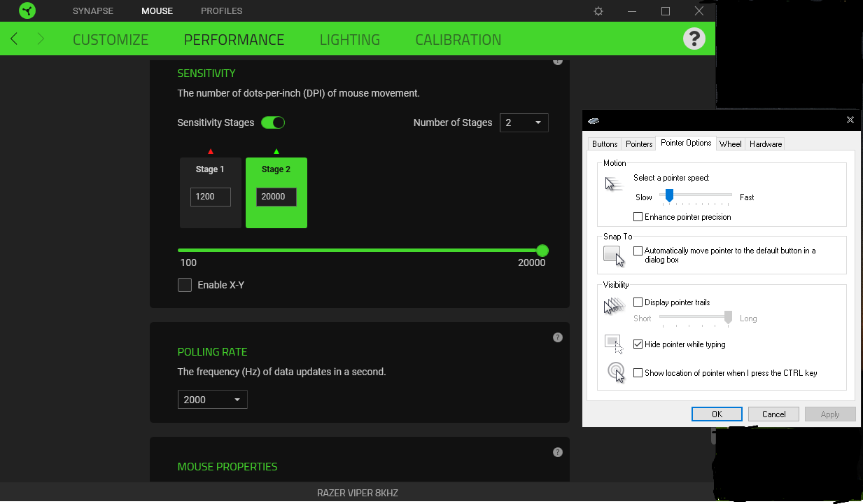The height and width of the screenshot is (504, 863).
Task: Toggle the Sensitivity Stages switch
Action: pos(273,122)
